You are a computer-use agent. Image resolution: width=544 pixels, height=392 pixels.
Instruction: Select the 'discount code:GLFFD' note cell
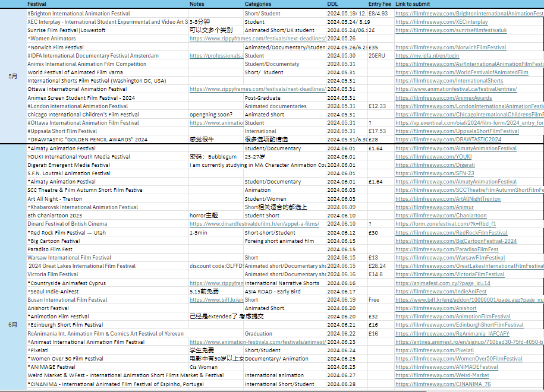216,266
